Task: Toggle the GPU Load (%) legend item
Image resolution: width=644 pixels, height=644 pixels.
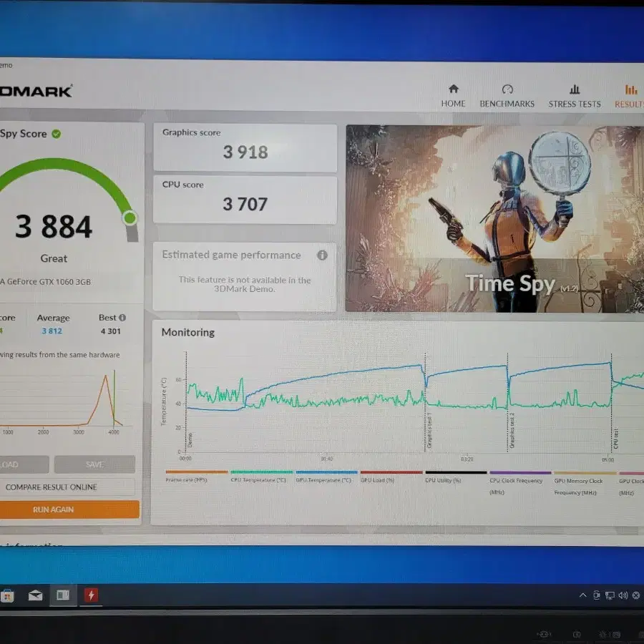Action: pyautogui.click(x=391, y=477)
